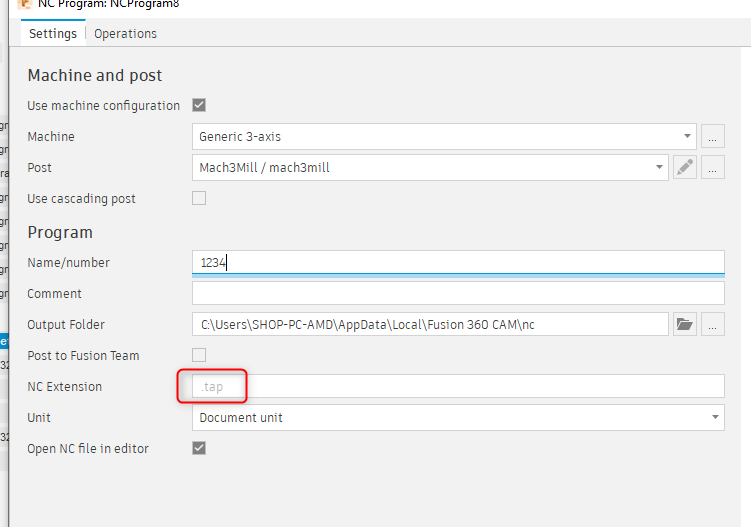The height and width of the screenshot is (527, 751).
Task: Uncheck Open NC file in editor
Action: point(199,448)
